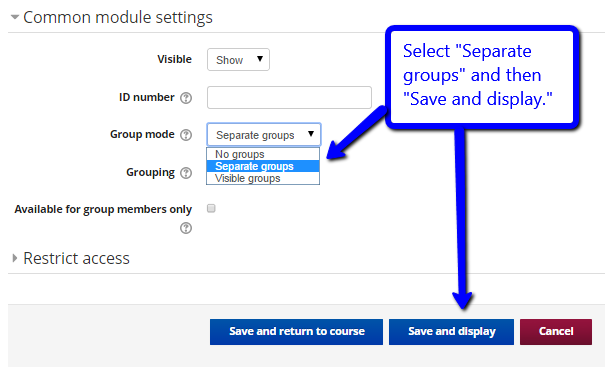Click the Group mode label
The height and width of the screenshot is (370, 605).
[142, 134]
